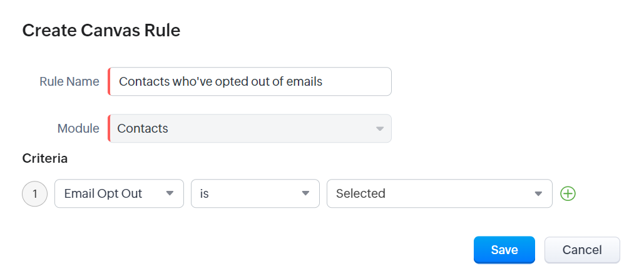Save the canvas rule

(504, 250)
